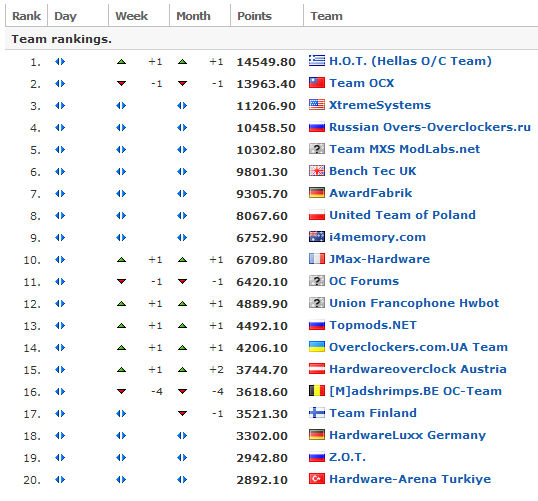Click the Austrian flag beside Hardwareoverclock Austria

(x=317, y=369)
